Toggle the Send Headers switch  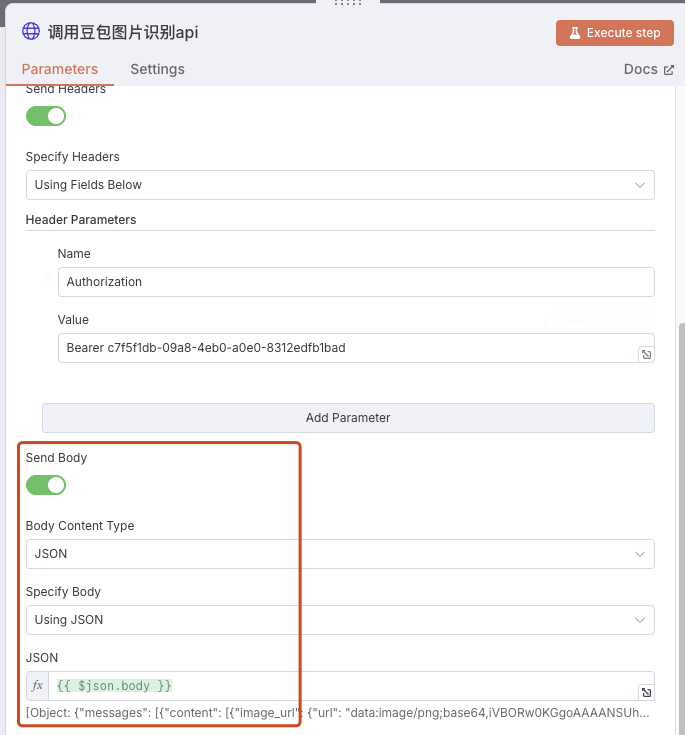(46, 116)
